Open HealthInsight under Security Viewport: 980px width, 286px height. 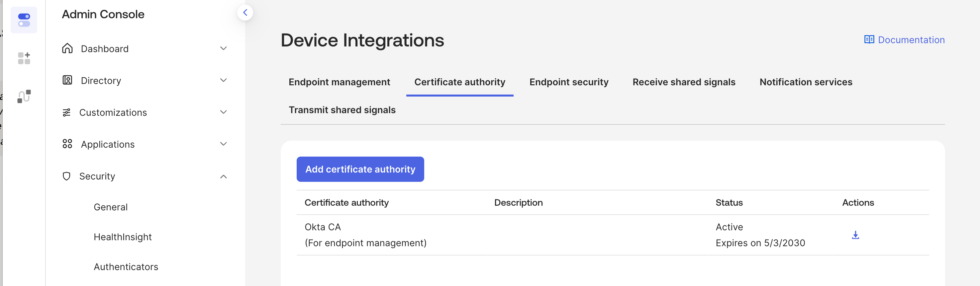click(x=123, y=237)
